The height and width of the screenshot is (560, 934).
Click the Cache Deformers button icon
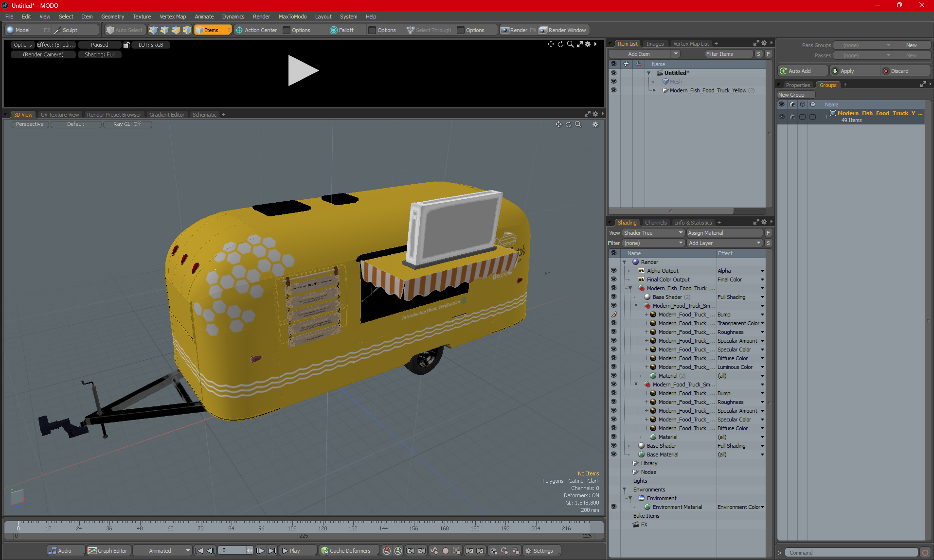[324, 551]
